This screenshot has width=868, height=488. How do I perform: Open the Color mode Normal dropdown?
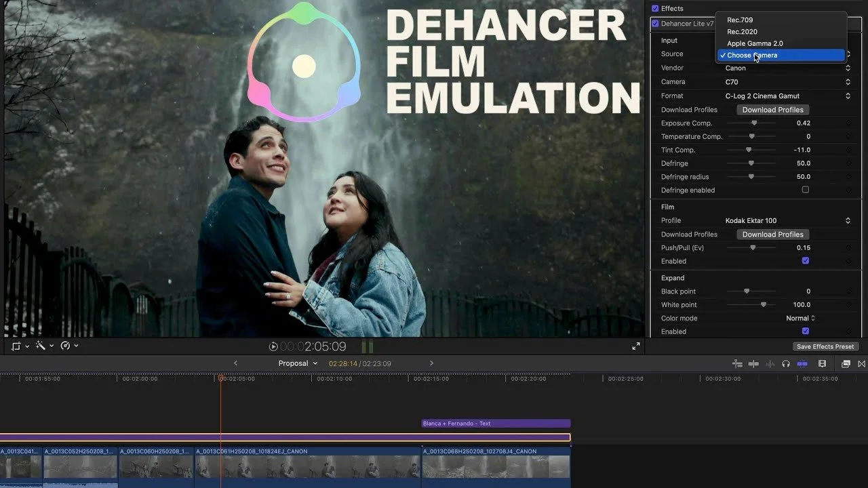[801, 318]
